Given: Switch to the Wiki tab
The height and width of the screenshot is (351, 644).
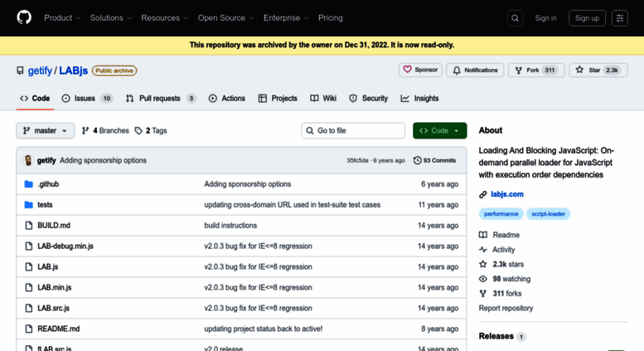Looking at the screenshot, I should (323, 98).
